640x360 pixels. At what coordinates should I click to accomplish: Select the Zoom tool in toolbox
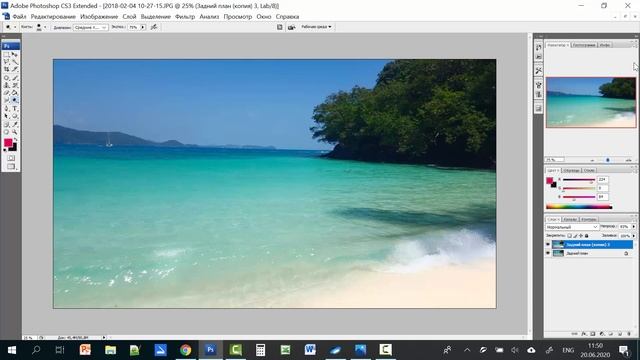click(x=14, y=131)
